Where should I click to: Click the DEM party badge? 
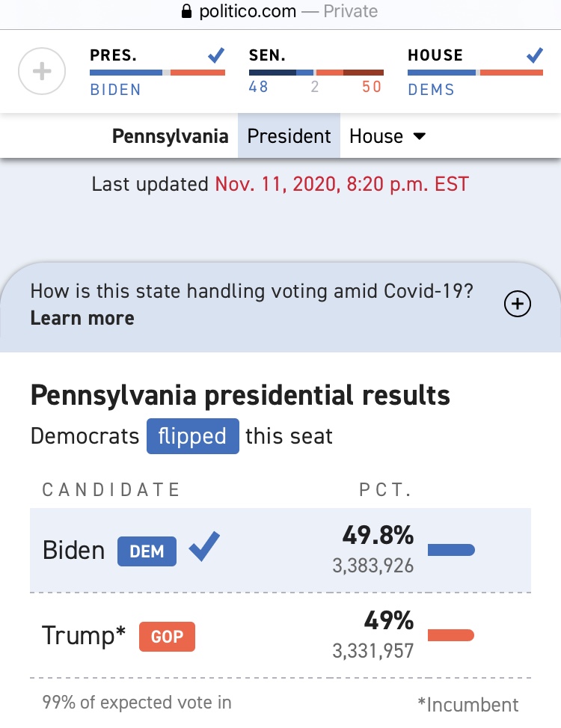tap(147, 551)
